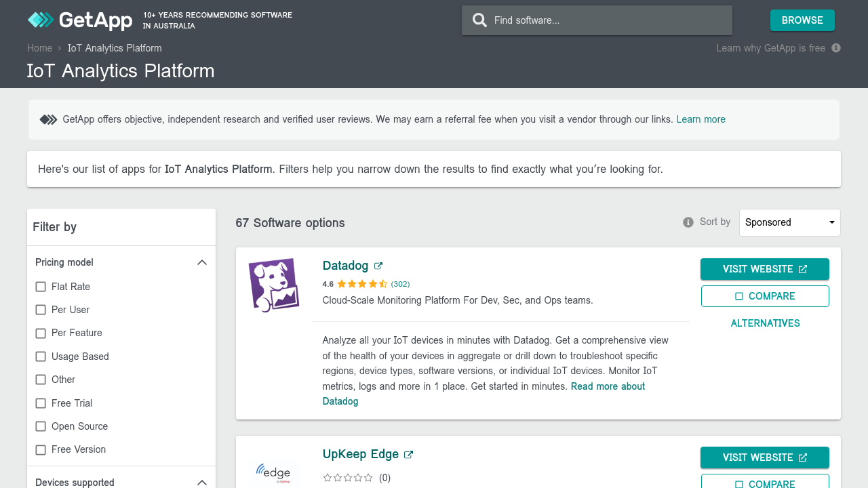Enable the Per Feature filter
The image size is (868, 488).
pyautogui.click(x=41, y=333)
